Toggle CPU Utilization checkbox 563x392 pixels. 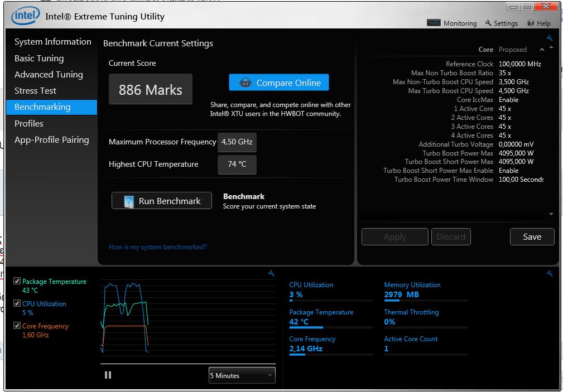tap(17, 303)
